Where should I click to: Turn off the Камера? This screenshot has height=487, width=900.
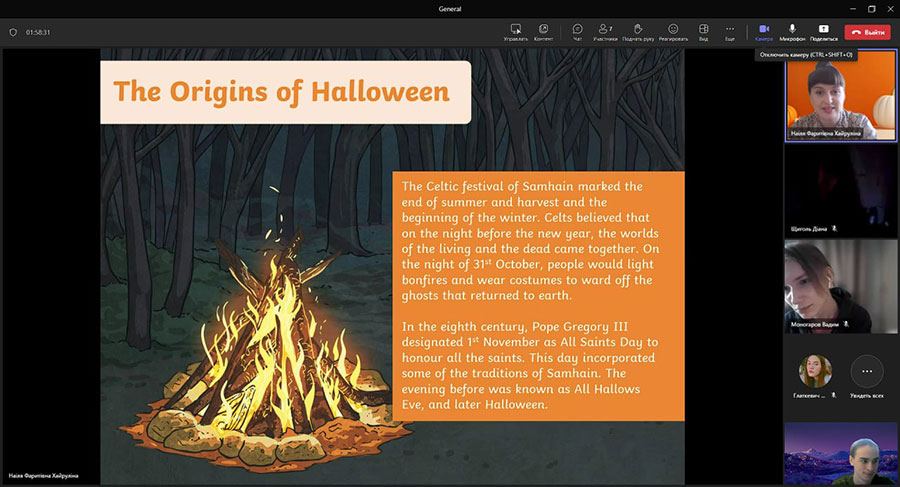coord(764,32)
